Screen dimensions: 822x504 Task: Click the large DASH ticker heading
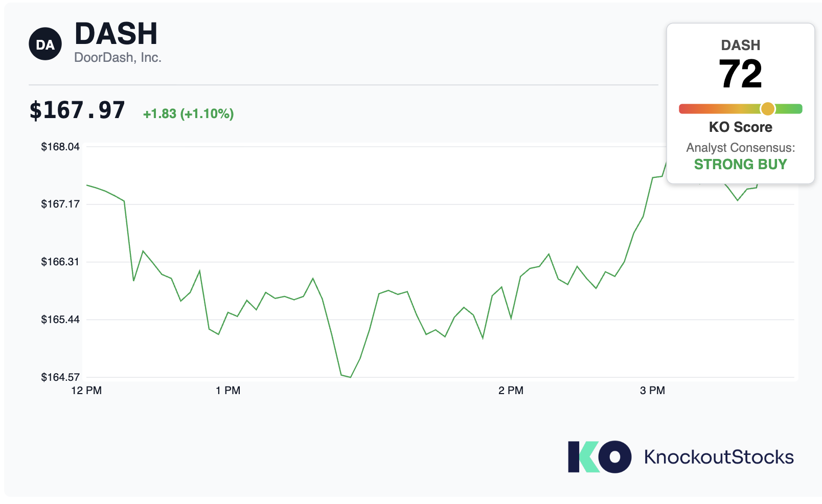(x=116, y=34)
